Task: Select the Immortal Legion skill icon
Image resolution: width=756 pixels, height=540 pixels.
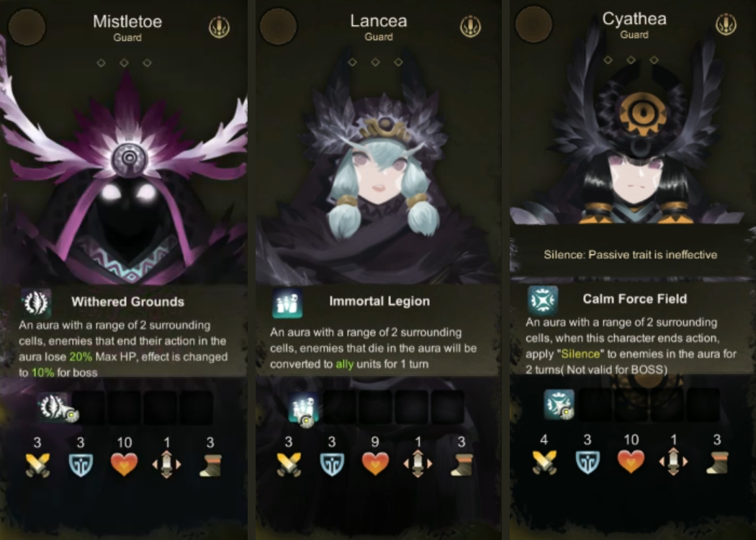Action: point(287,303)
